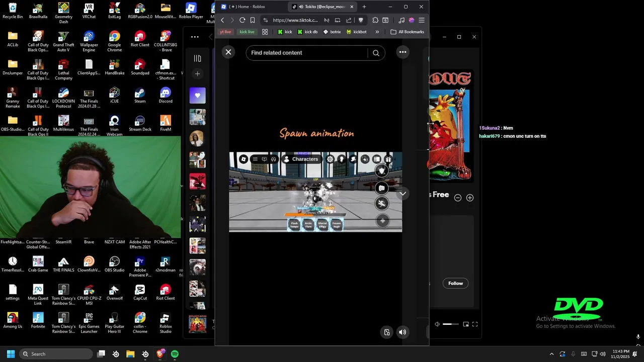Open Spotify library icon in sidebar
Screen dimensions: 644x362
197,58
